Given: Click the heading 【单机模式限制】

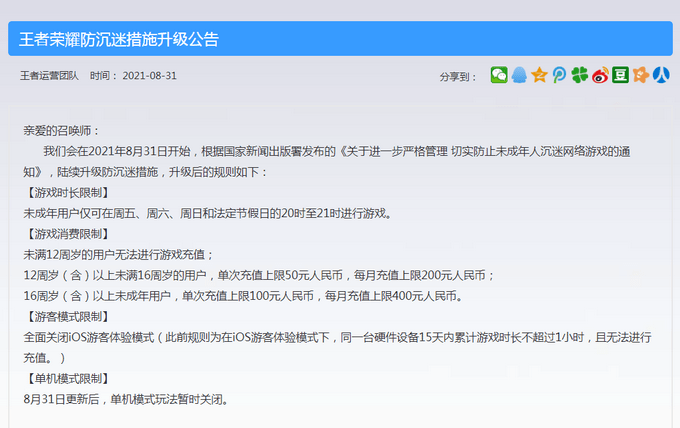Looking at the screenshot, I should tap(67, 378).
